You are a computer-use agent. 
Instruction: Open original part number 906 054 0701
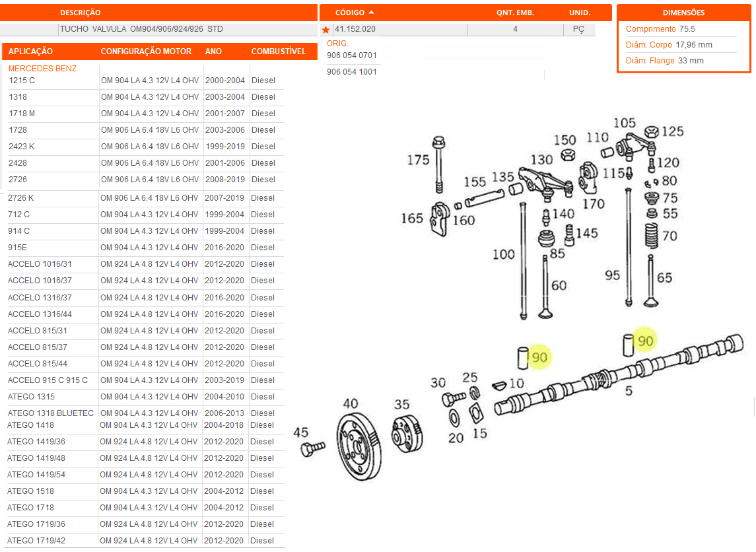coord(352,55)
